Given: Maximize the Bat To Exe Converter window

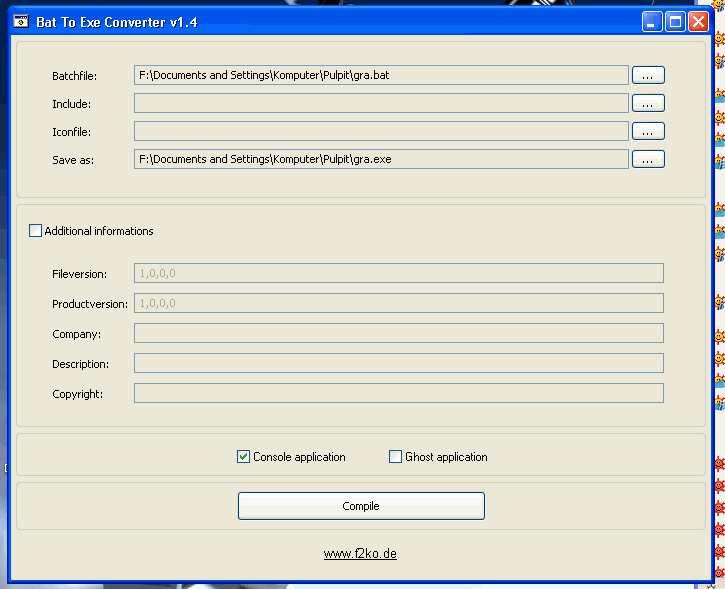Looking at the screenshot, I should (x=675, y=21).
